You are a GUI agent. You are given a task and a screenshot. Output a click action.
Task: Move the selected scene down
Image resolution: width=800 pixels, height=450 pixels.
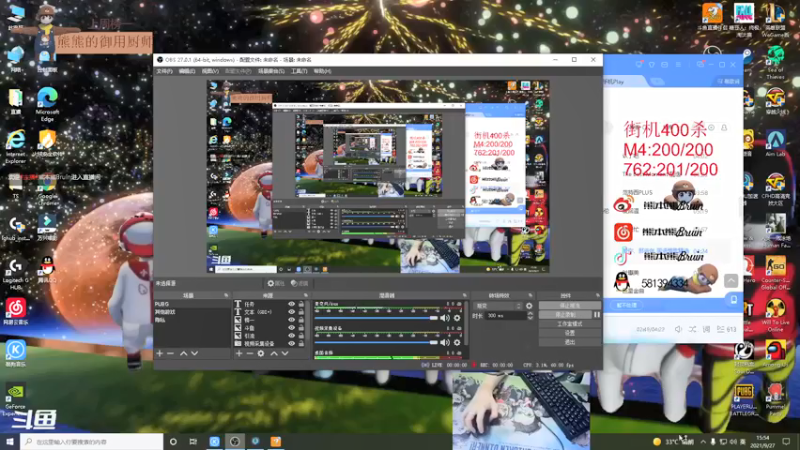click(x=194, y=353)
